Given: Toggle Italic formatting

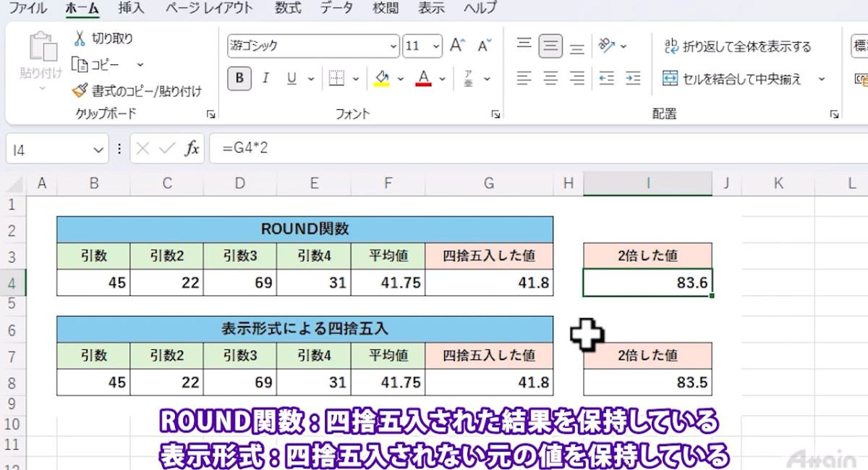Looking at the screenshot, I should [x=265, y=78].
